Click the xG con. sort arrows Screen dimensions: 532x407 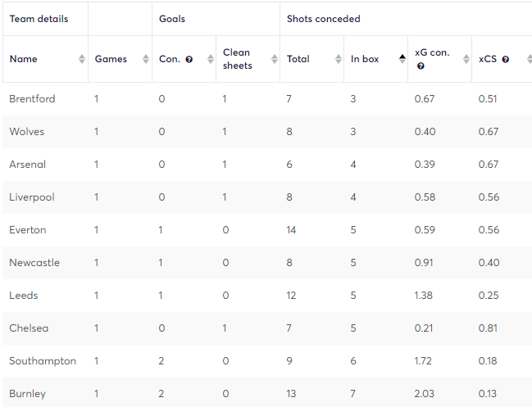point(466,59)
